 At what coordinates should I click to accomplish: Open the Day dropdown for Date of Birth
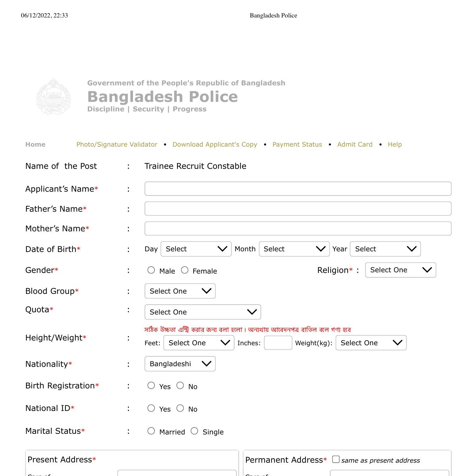pyautogui.click(x=196, y=249)
